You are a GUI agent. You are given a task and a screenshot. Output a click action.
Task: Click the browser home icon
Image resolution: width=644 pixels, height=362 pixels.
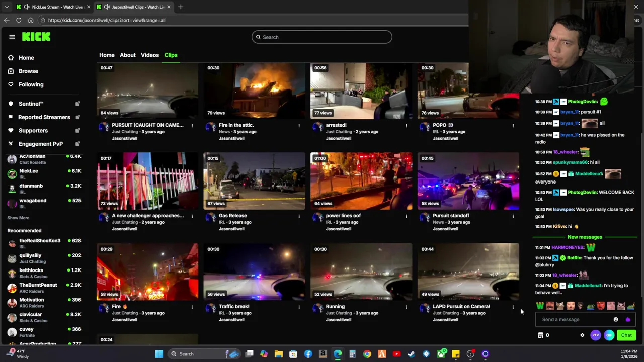[x=31, y=20]
